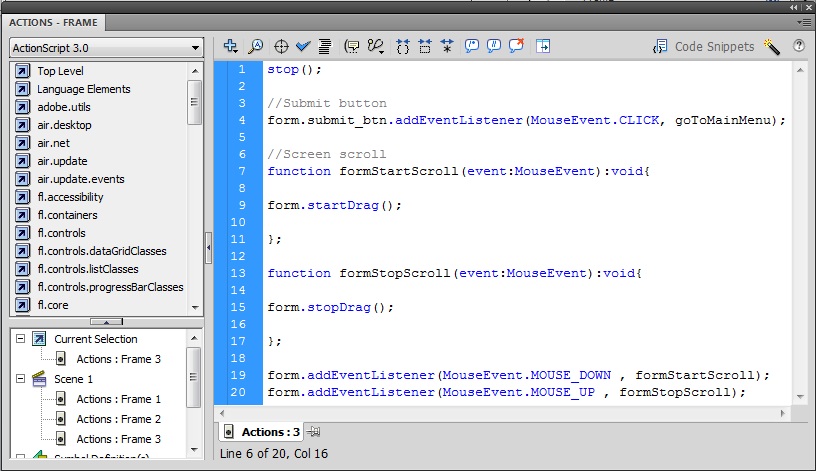
Task: Pin active script icon beside tab
Action: pos(313,431)
